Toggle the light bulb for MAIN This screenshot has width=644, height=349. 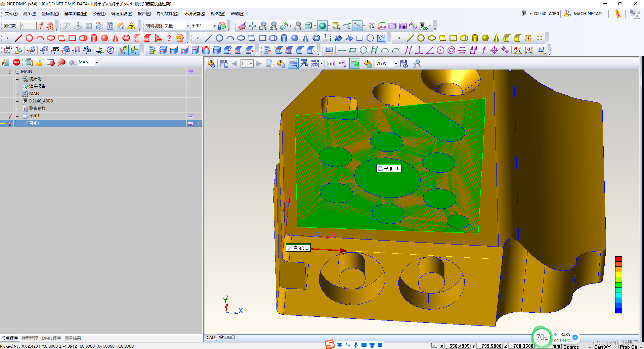click(10, 72)
